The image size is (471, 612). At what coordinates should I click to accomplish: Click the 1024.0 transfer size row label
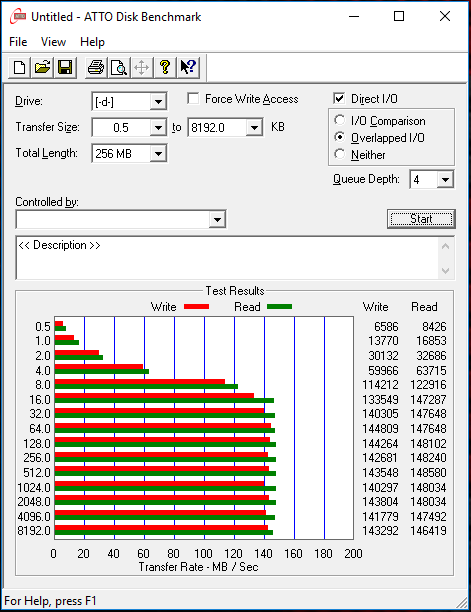tap(34, 487)
